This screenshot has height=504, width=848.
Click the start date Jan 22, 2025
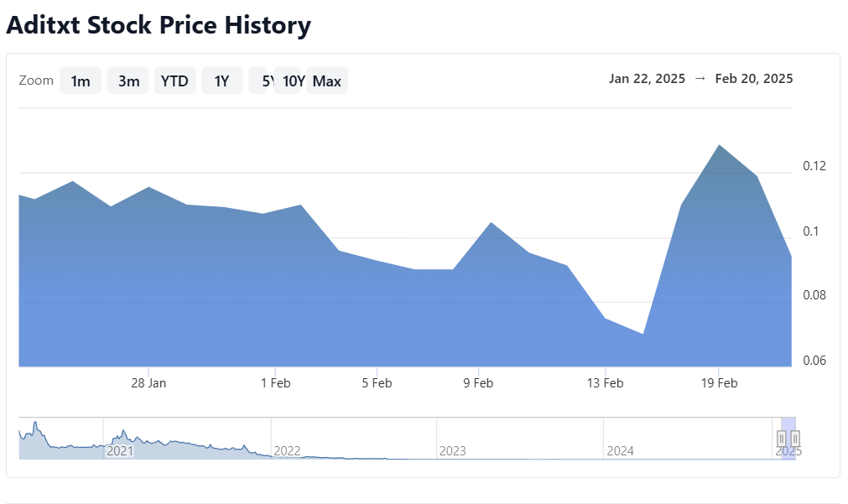(647, 79)
